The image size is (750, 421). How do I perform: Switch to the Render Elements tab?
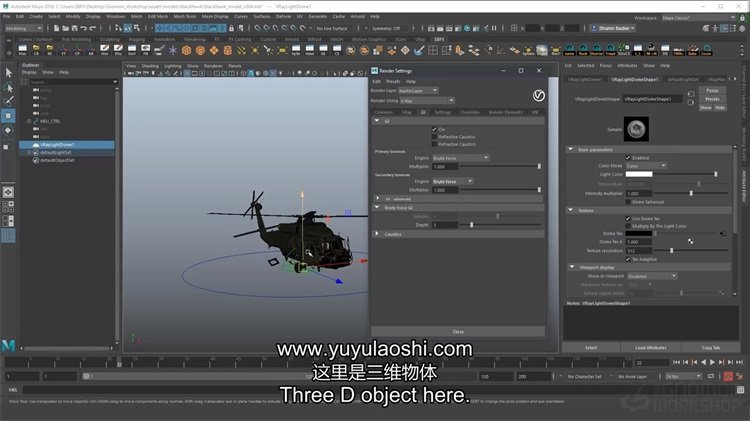point(505,112)
